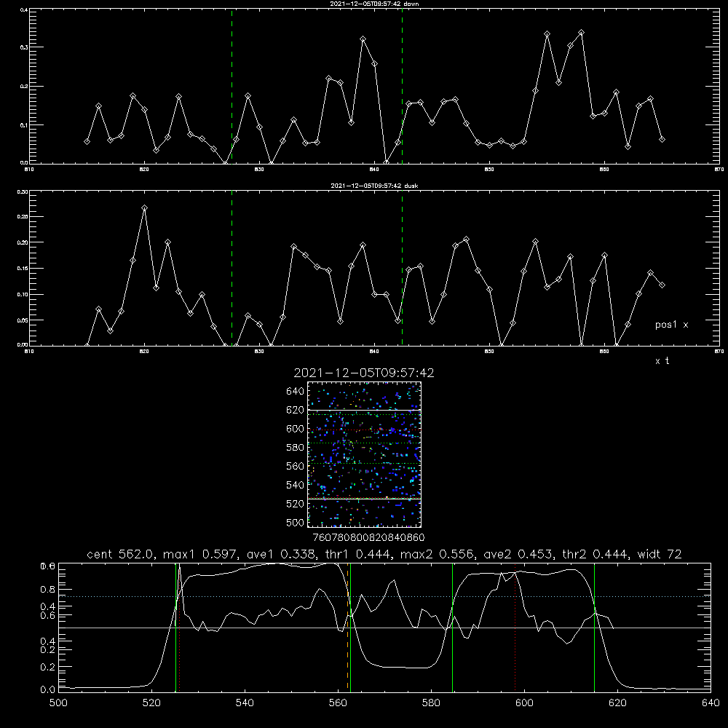
Task: Click the 620 y-axis label of scatter image
Action: [296, 410]
